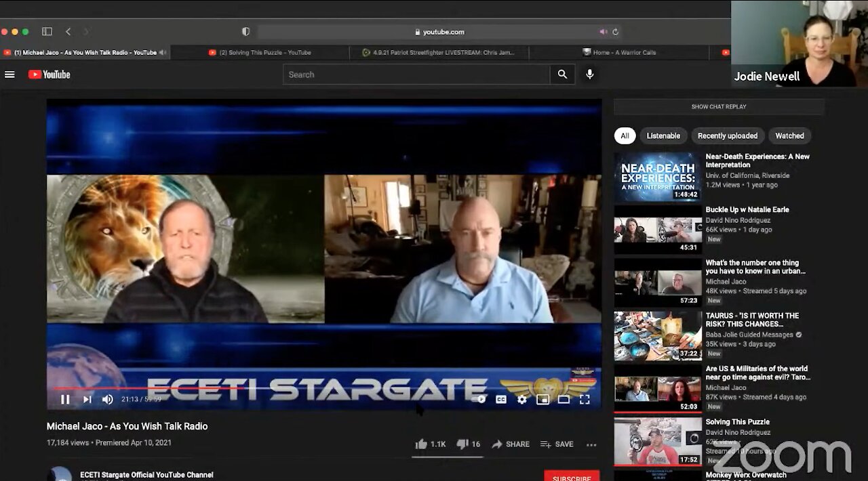Viewport: 868px width, 481px height.
Task: Click Jodie Newell Zoom video tile
Action: coord(800,43)
